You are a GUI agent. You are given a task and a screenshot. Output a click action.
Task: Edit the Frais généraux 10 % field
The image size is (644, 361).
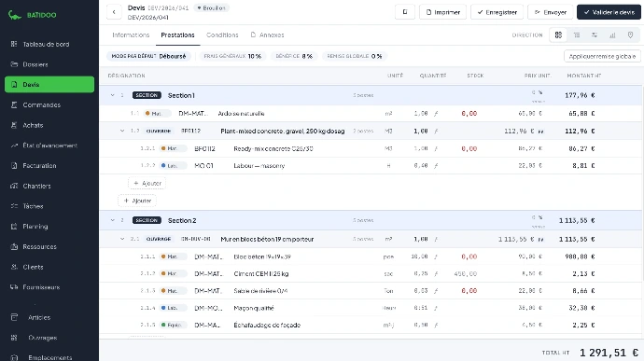click(x=232, y=56)
